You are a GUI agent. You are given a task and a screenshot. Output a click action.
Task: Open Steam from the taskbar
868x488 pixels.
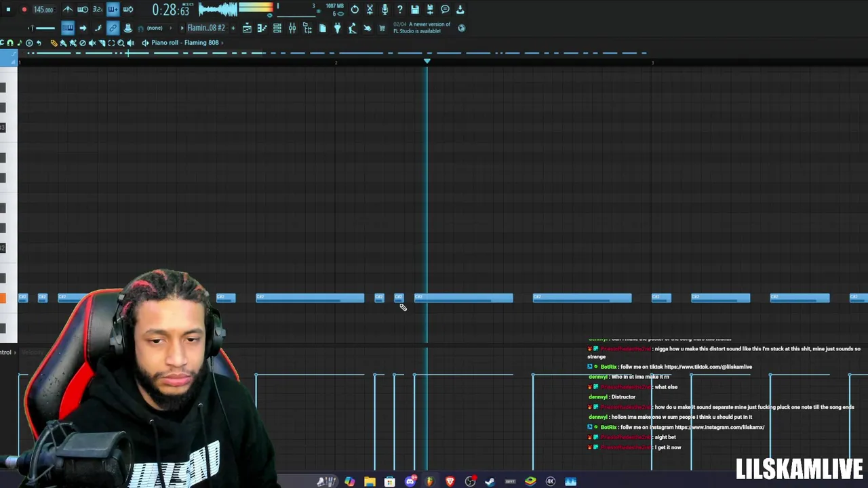(x=490, y=481)
